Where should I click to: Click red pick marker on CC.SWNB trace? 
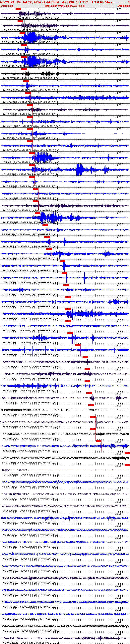tap(85, 356)
